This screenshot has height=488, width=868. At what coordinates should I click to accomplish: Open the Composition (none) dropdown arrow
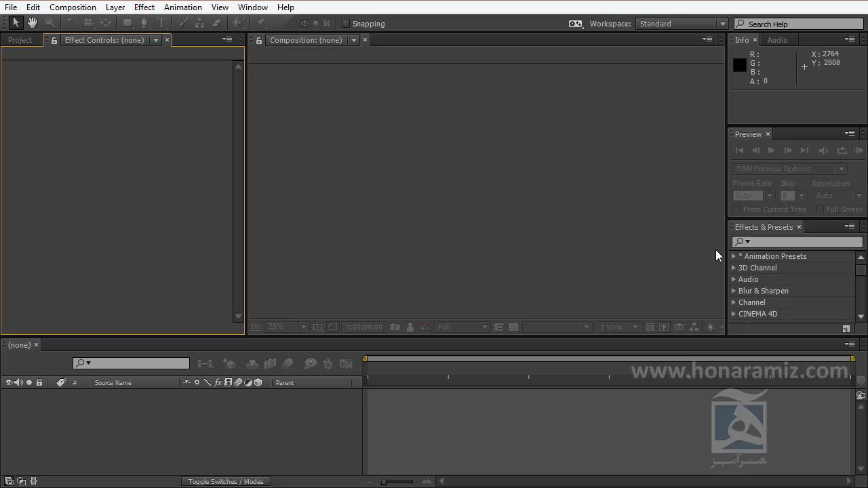tap(354, 40)
